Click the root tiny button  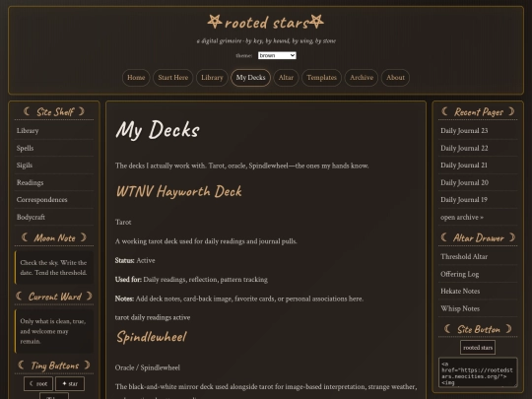click(x=38, y=384)
